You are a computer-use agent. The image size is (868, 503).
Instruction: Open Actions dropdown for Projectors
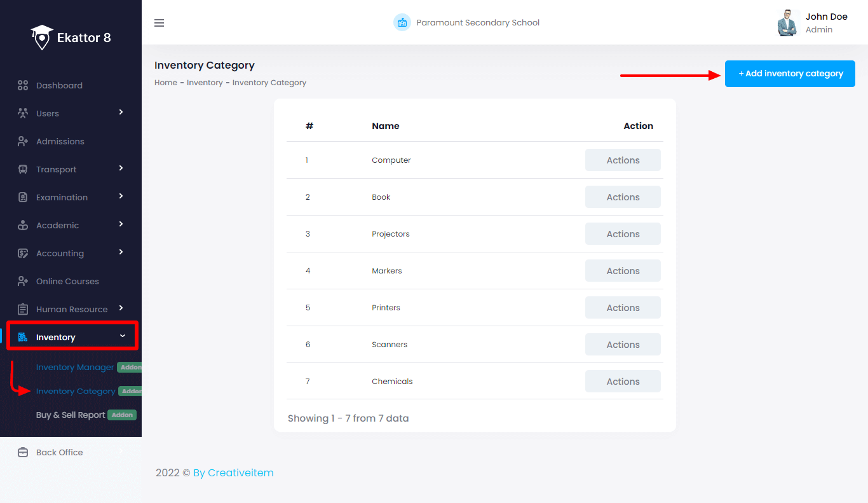coord(622,234)
